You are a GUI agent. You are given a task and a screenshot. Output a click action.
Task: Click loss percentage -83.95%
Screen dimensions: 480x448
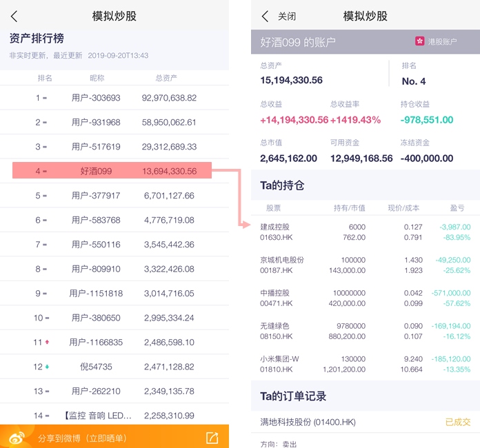coord(457,237)
